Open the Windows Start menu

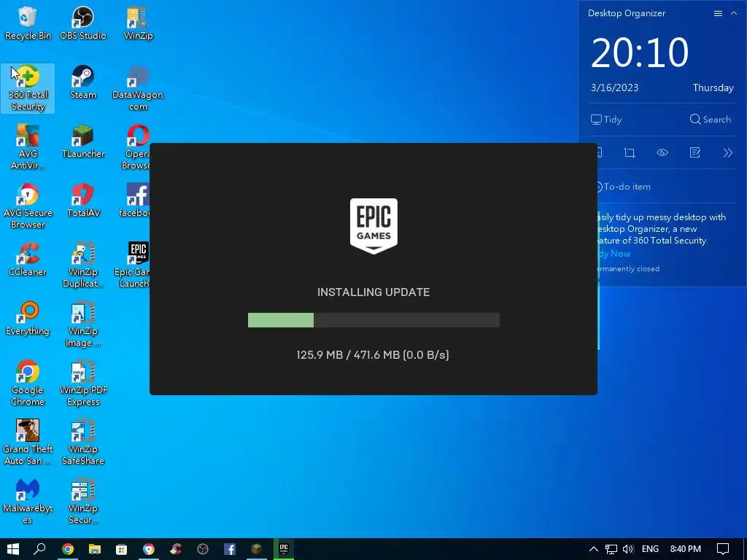pos(13,549)
